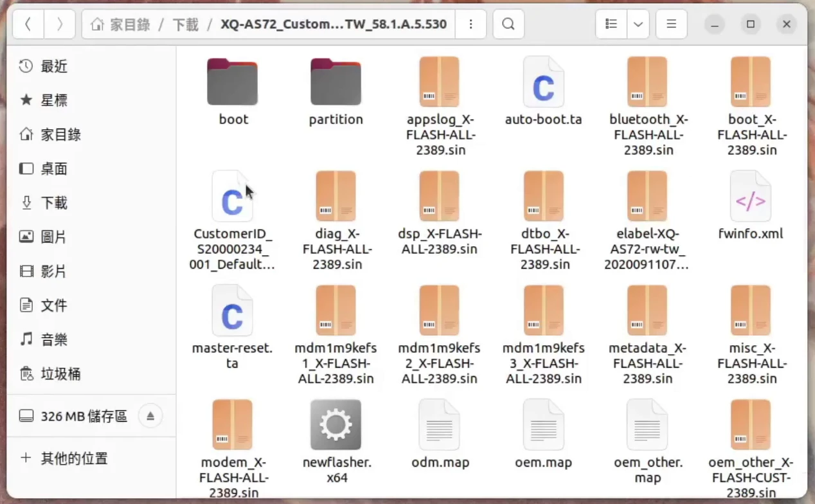Go to Starred in the sidebar

(x=53, y=100)
